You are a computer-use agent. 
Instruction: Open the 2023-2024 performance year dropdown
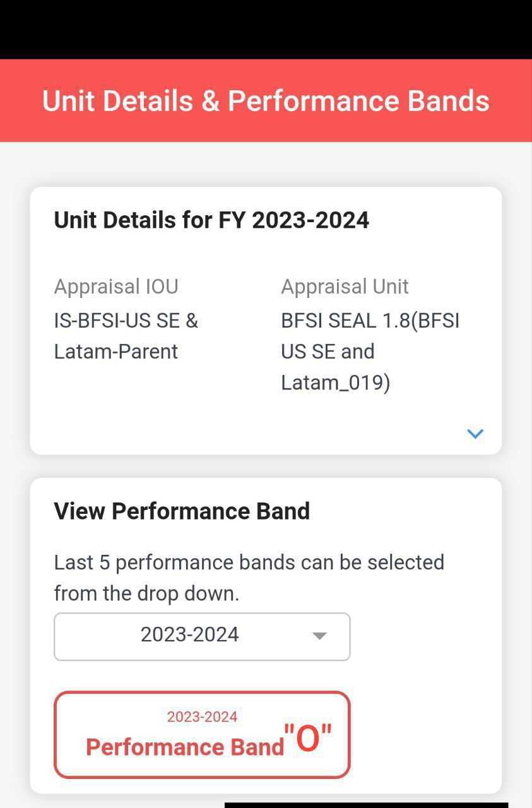tap(202, 636)
